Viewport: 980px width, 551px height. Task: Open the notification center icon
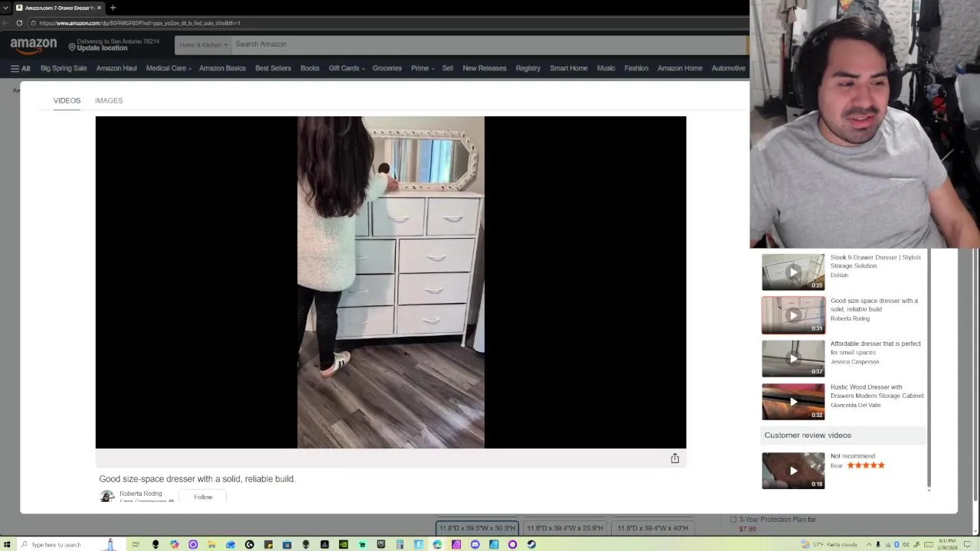[967, 544]
